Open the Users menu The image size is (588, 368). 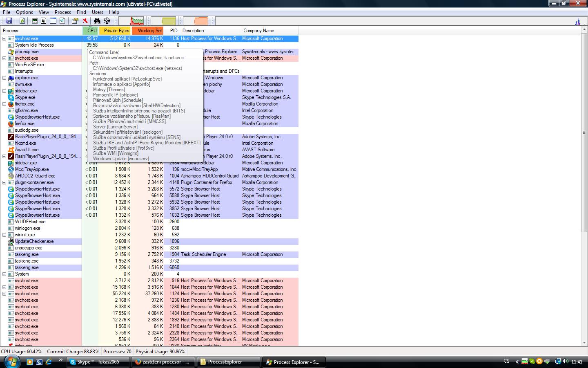pos(98,12)
